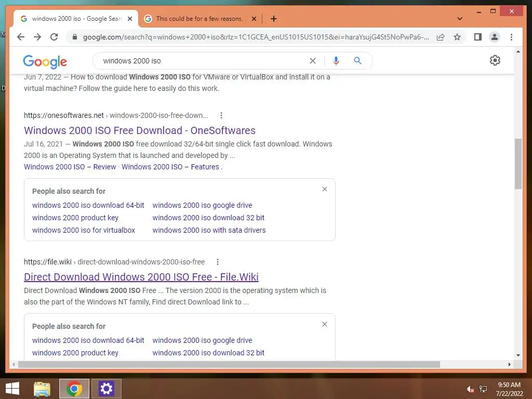Click the muted volume tray icon
The height and width of the screenshot is (399, 532).
470,389
